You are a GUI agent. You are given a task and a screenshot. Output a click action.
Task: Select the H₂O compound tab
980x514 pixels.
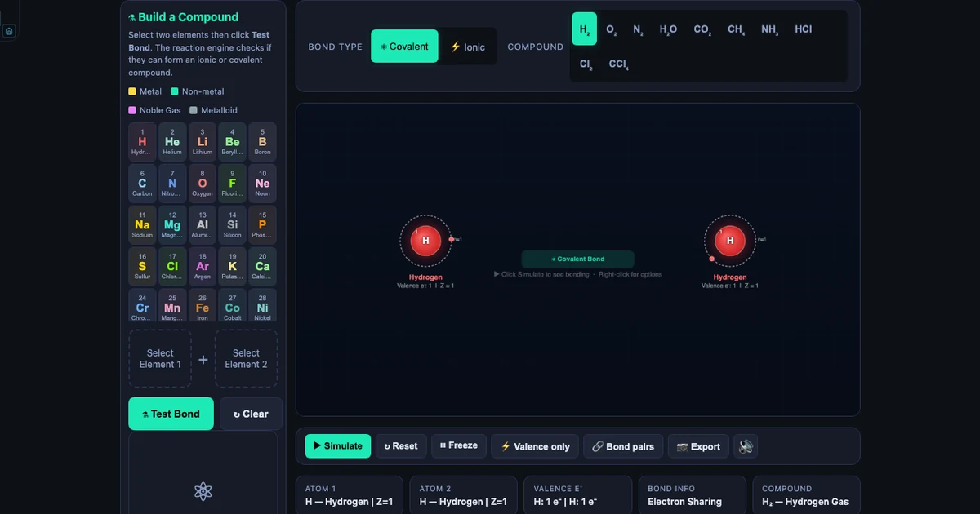[x=668, y=29]
